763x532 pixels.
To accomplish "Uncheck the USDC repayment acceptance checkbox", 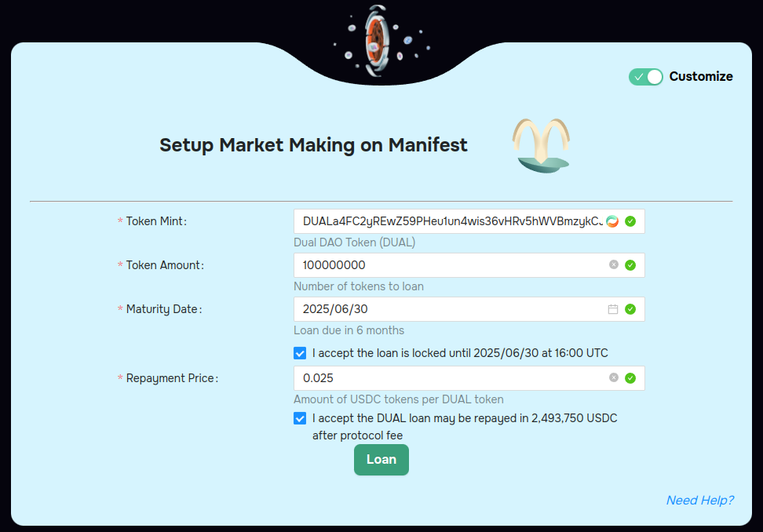I will [300, 418].
